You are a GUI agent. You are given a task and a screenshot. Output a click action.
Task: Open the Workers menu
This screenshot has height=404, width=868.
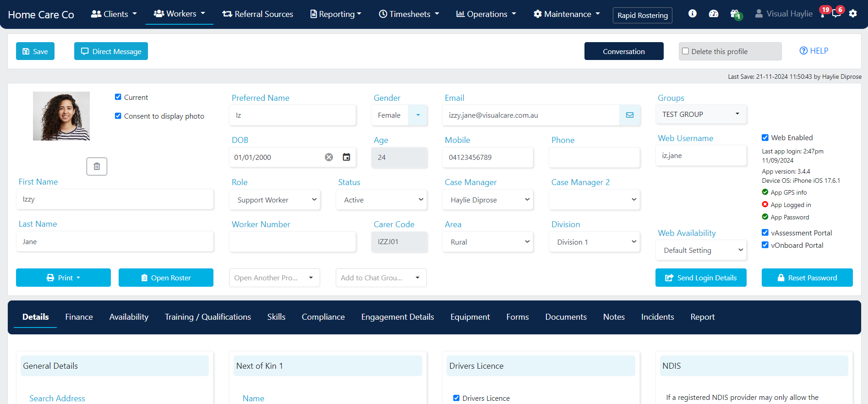tap(179, 14)
